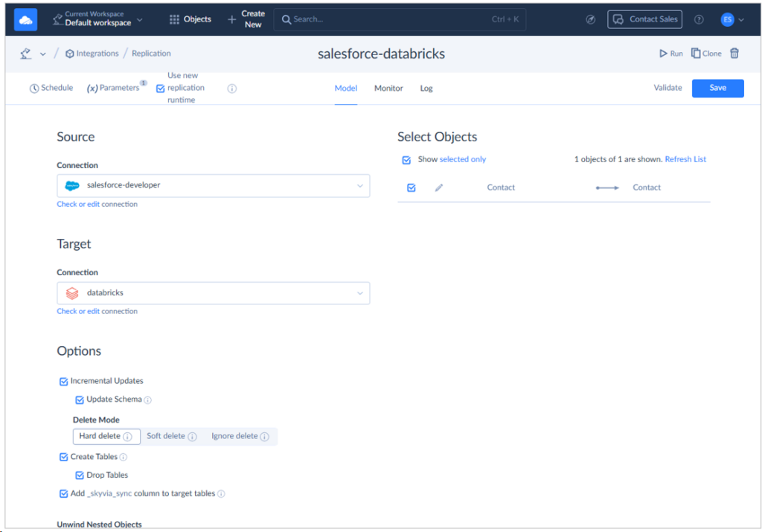762x532 pixels.
Task: Select Ignore delete mode
Action: pyautogui.click(x=240, y=436)
